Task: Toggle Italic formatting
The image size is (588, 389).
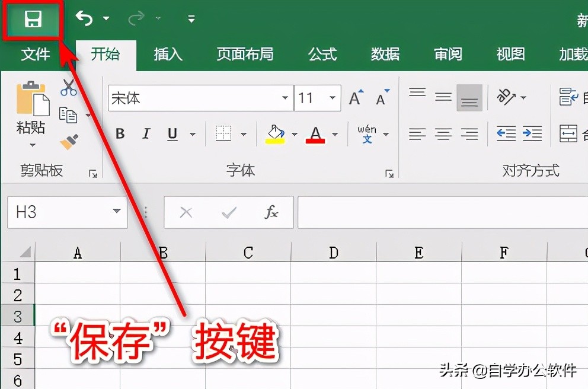Action: click(x=146, y=133)
